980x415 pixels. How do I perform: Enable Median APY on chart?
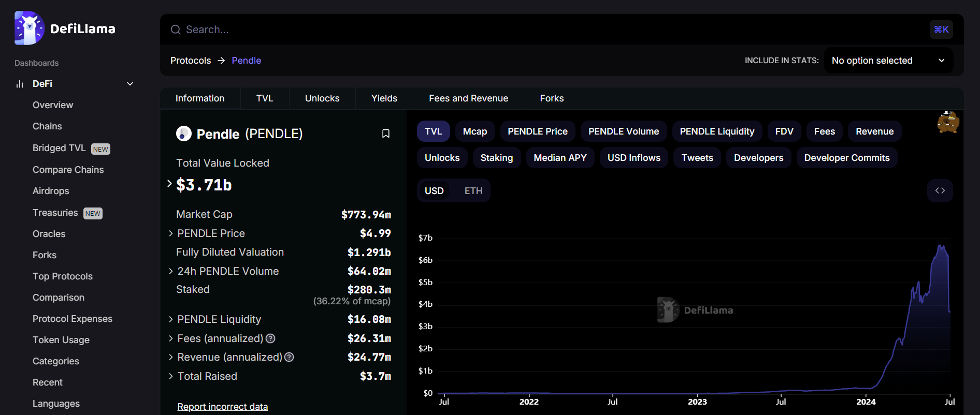tap(560, 158)
